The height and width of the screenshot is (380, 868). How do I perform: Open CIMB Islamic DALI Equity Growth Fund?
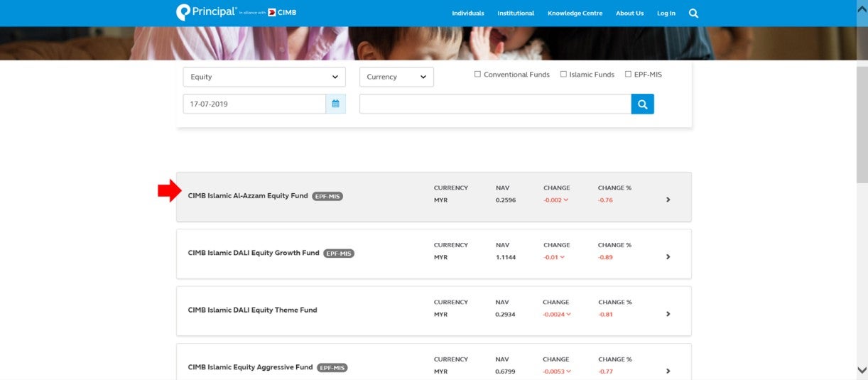[254, 253]
